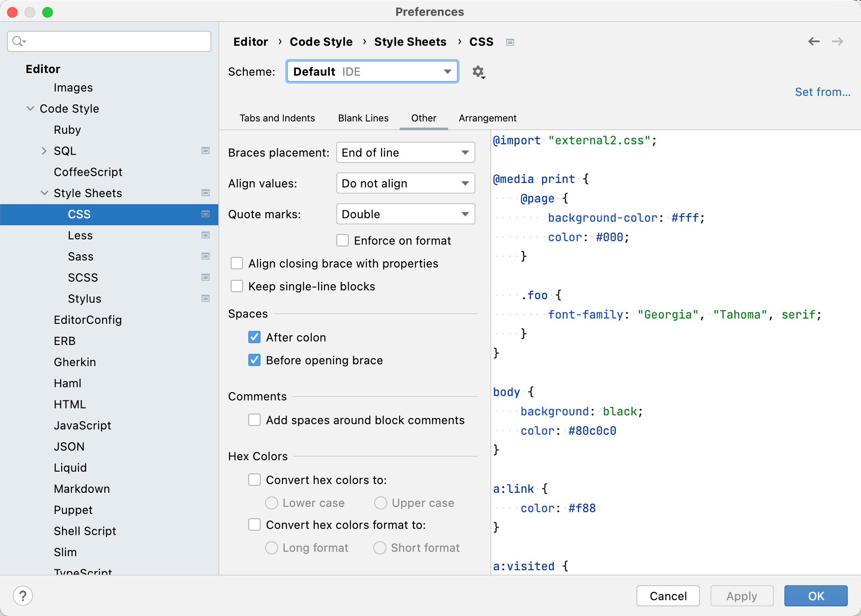
Task: Click the search magnifier in settings sidebar
Action: pos(18,41)
